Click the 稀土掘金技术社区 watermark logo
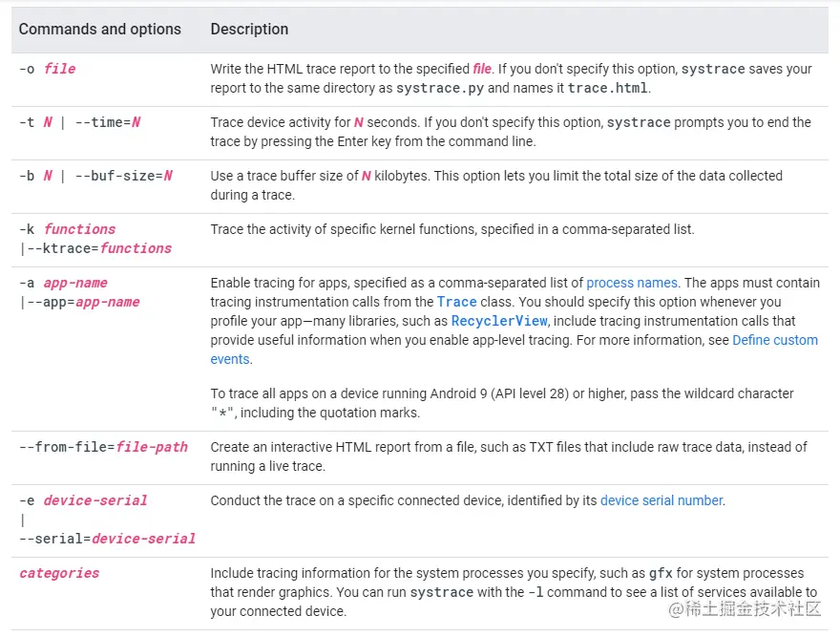This screenshot has width=840, height=637. (743, 609)
